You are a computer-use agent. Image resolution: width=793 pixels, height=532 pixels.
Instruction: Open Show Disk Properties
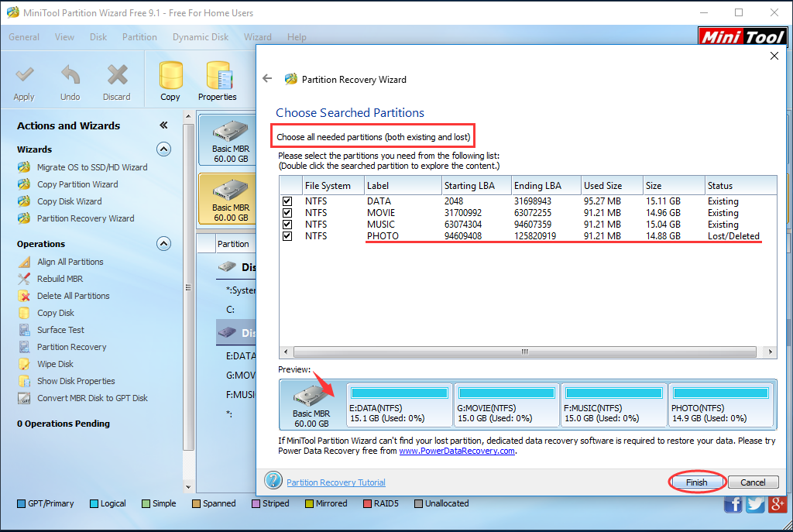pos(76,381)
